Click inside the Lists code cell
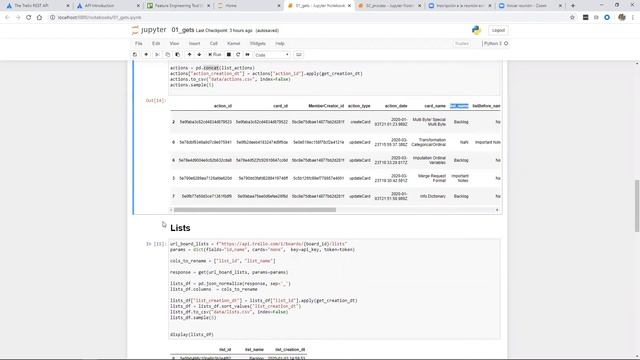 334,289
